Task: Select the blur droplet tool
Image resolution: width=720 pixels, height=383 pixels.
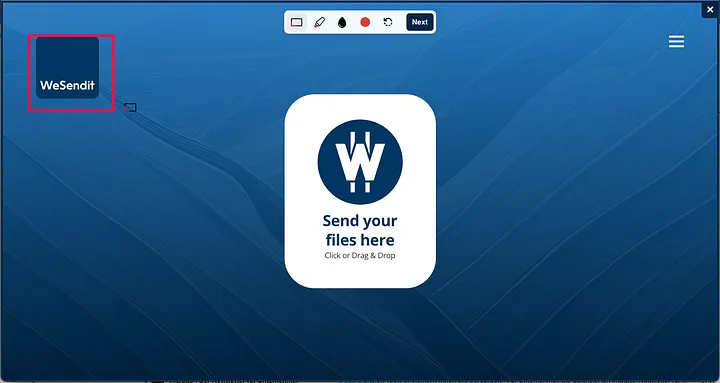Action: (342, 22)
